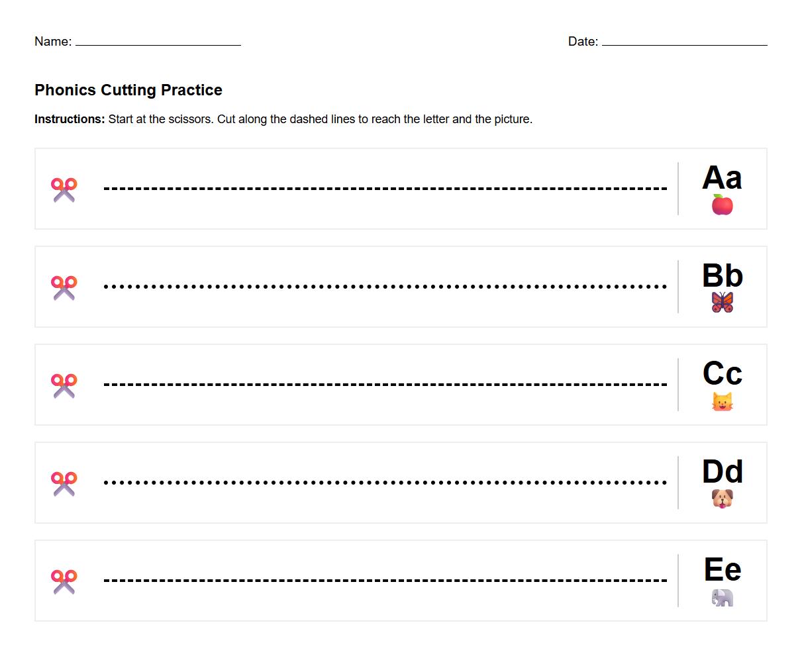Click the letters Bb

723,275
